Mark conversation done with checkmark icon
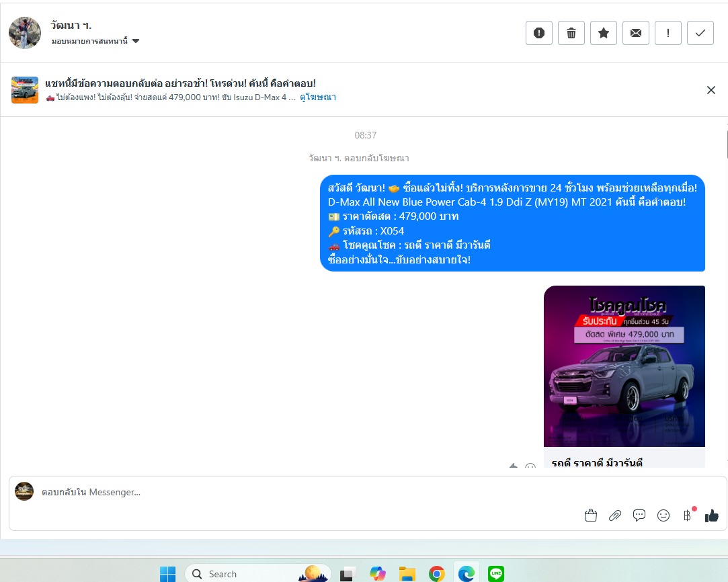 700,33
